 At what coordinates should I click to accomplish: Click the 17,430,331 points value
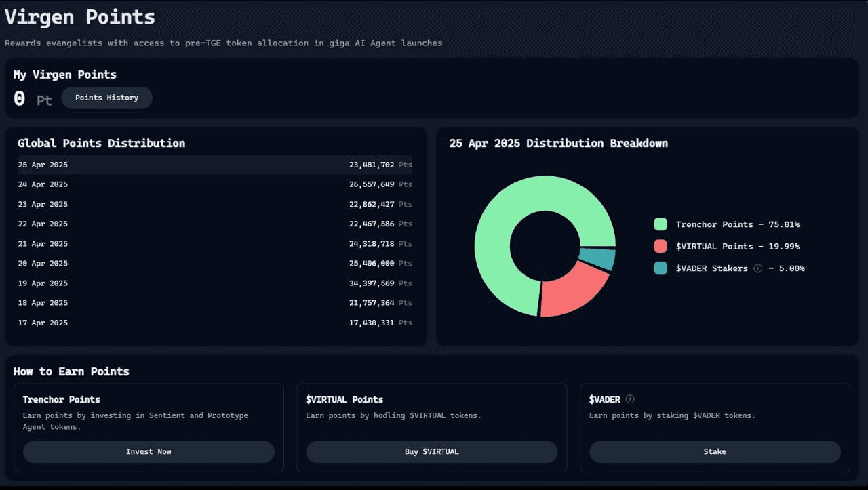[372, 323]
